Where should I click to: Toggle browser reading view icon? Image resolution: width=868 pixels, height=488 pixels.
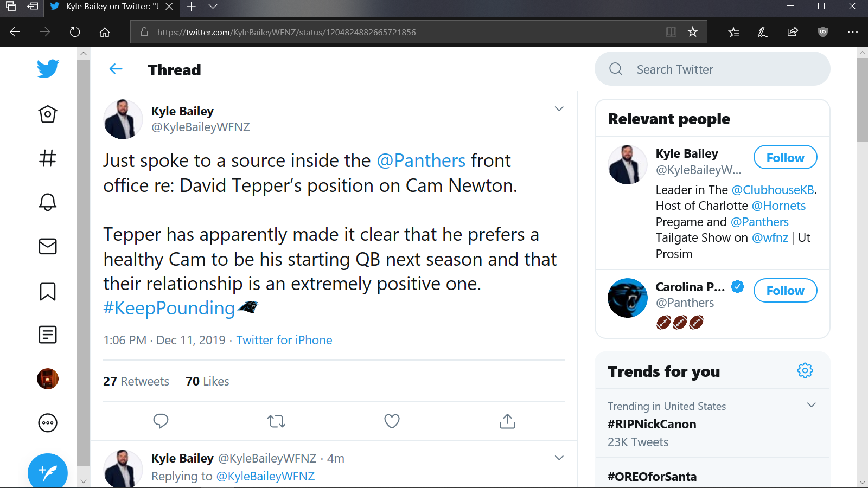[x=671, y=32]
